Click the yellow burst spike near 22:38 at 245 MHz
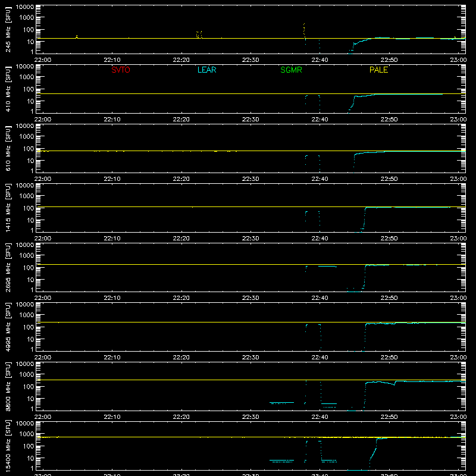 304,30
